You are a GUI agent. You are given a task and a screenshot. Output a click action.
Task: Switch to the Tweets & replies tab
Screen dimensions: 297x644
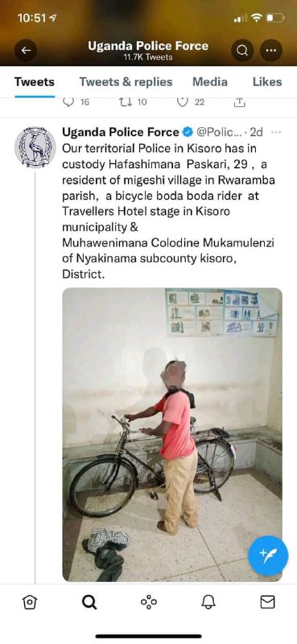click(x=126, y=82)
